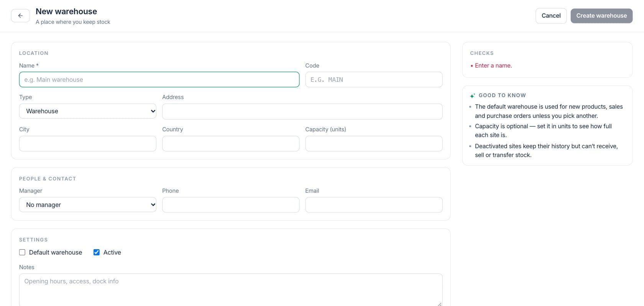
Task: Open the Manager dropdown showing No manager
Action: click(x=88, y=205)
